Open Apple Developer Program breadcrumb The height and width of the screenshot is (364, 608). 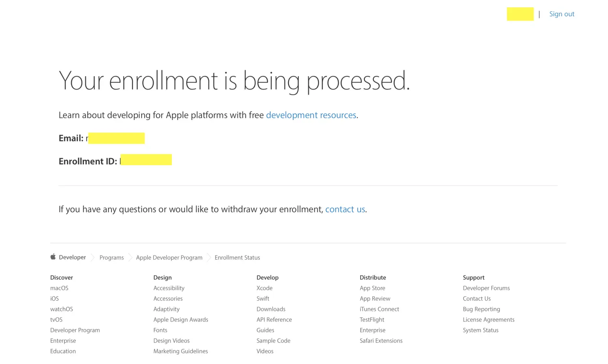(x=169, y=258)
